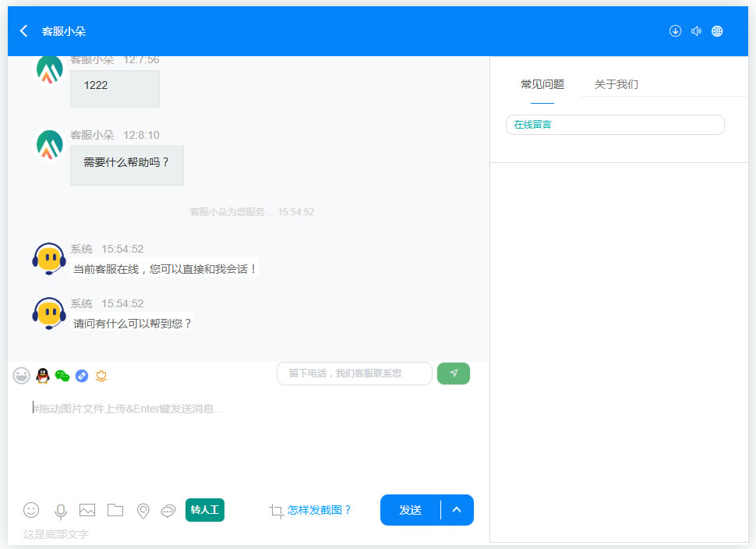This screenshot has width=756, height=549.
Task: Mute notification sound with the speaker icon
Action: (696, 31)
